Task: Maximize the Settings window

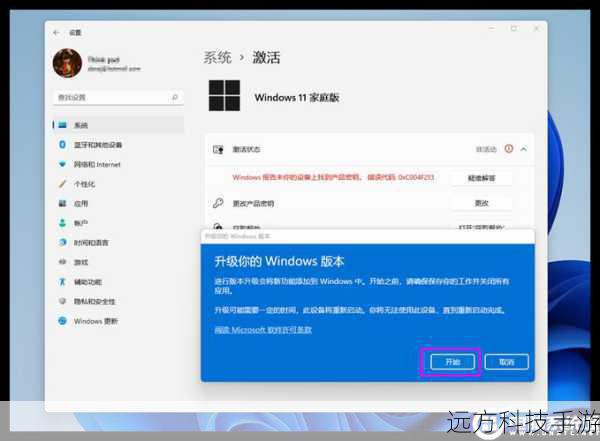Action: [514, 28]
